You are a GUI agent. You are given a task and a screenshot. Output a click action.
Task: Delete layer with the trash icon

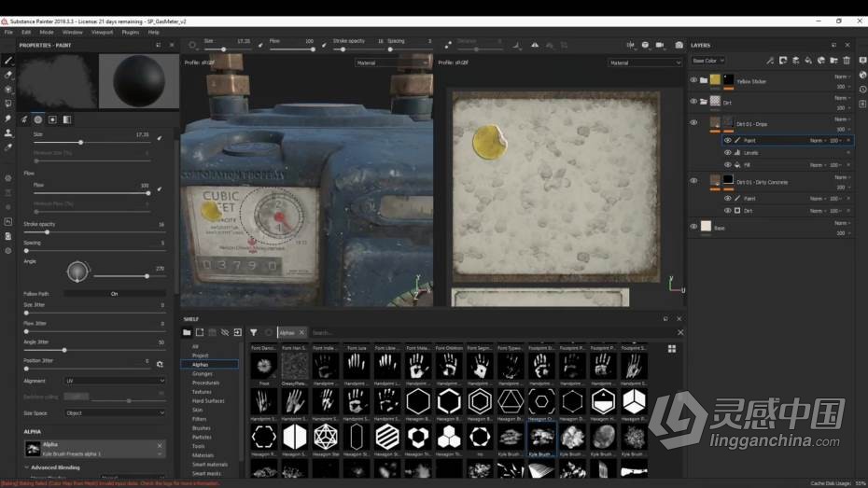[x=847, y=61]
